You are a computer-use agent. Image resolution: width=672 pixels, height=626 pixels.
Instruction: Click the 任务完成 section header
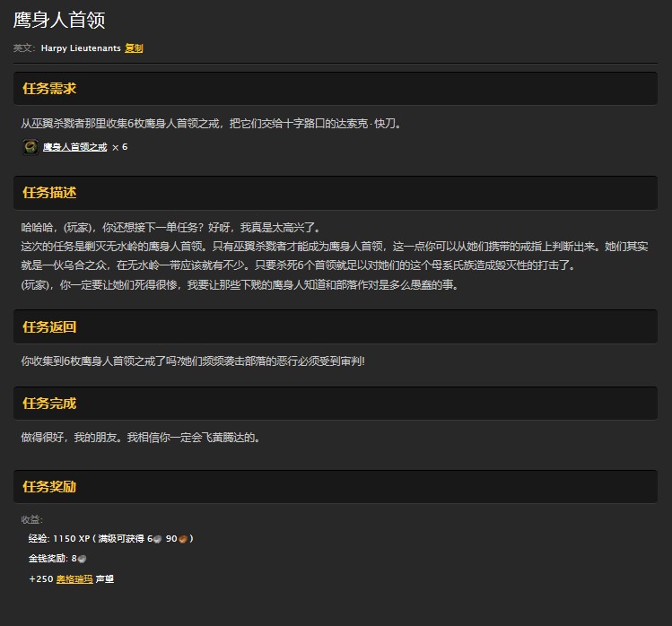[49, 404]
